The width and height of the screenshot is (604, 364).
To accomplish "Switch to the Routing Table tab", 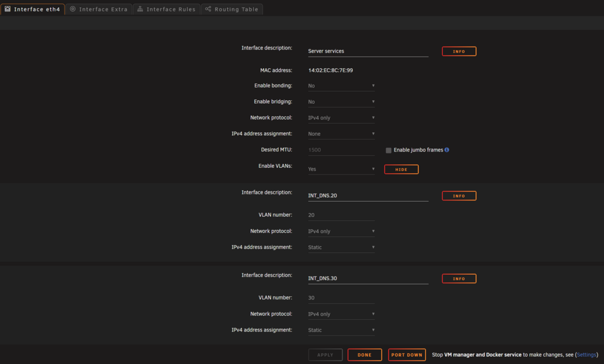I will 232,9.
